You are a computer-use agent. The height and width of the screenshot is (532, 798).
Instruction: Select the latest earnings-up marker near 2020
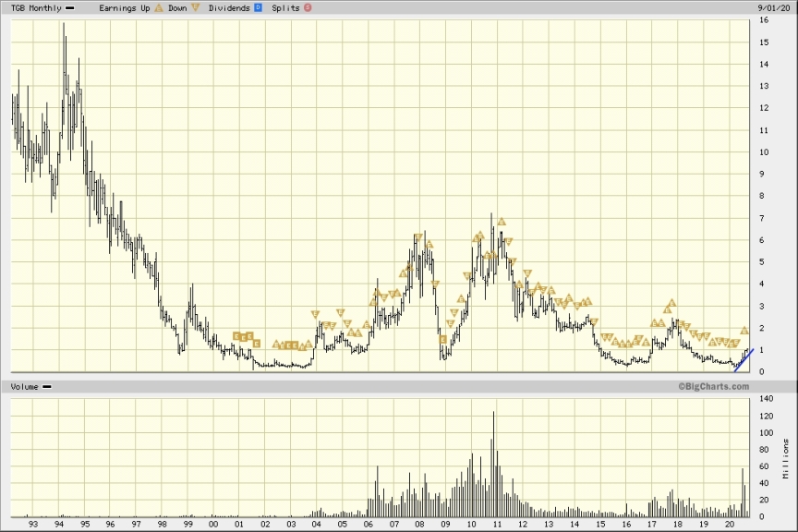pyautogui.click(x=744, y=330)
